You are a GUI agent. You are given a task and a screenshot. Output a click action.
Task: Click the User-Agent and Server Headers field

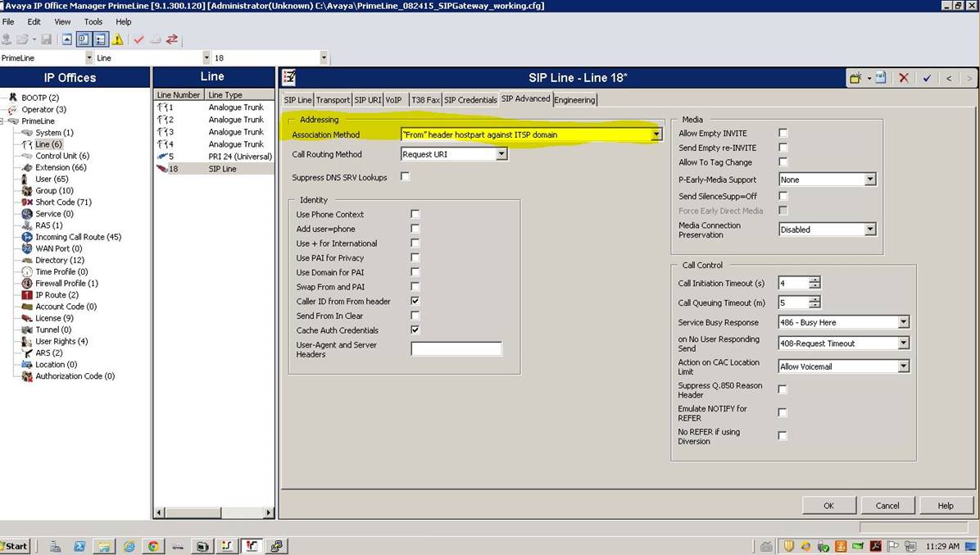(x=456, y=348)
